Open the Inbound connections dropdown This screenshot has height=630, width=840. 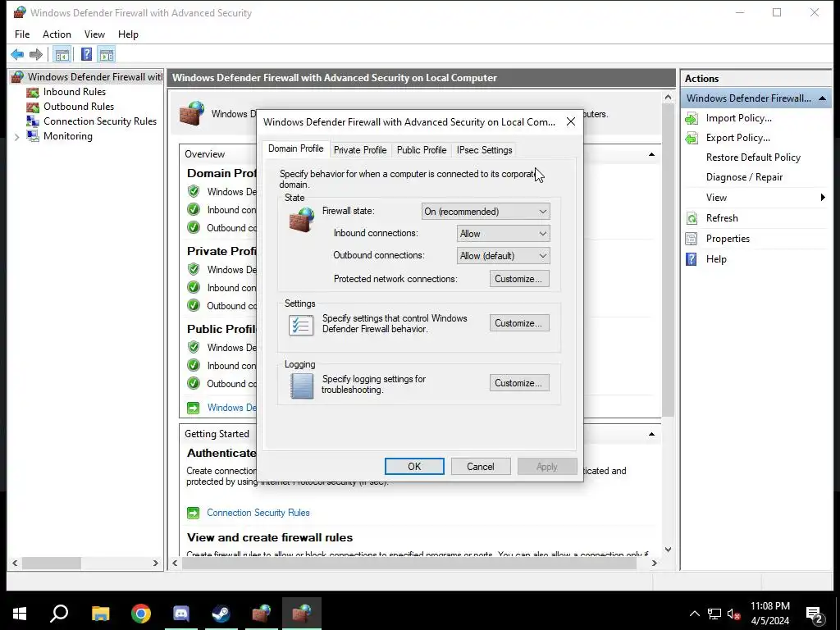coord(503,234)
